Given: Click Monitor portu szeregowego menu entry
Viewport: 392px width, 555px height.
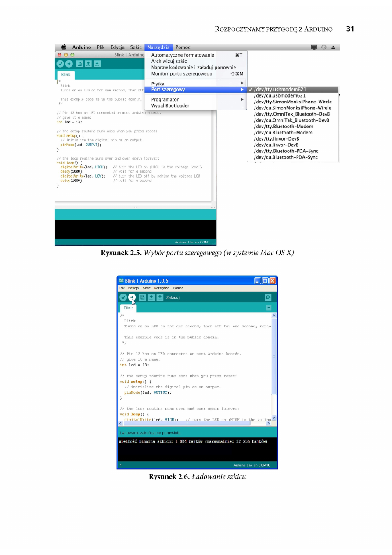Looking at the screenshot, I should tap(182, 74).
